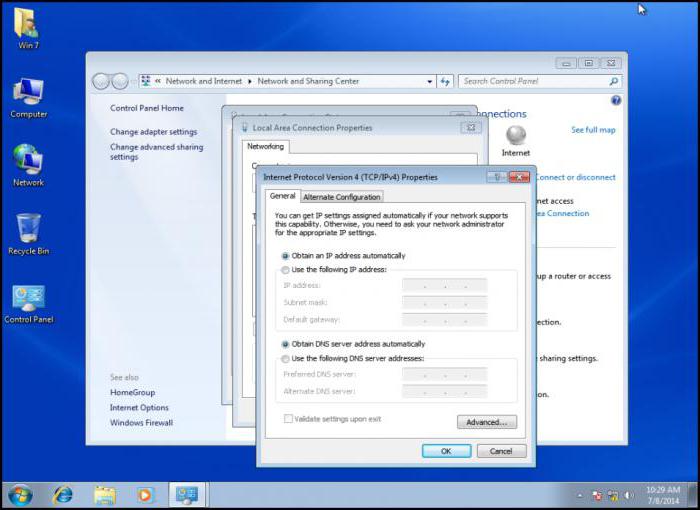
Task: Click the search magnifier in Control Panel
Action: 614,81
